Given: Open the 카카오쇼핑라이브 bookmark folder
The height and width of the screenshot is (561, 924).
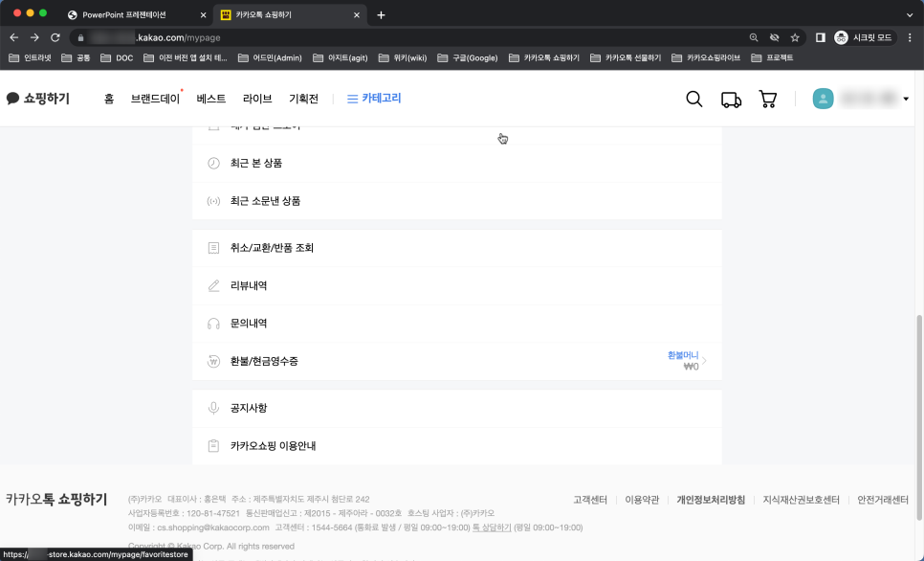Looking at the screenshot, I should click(705, 57).
